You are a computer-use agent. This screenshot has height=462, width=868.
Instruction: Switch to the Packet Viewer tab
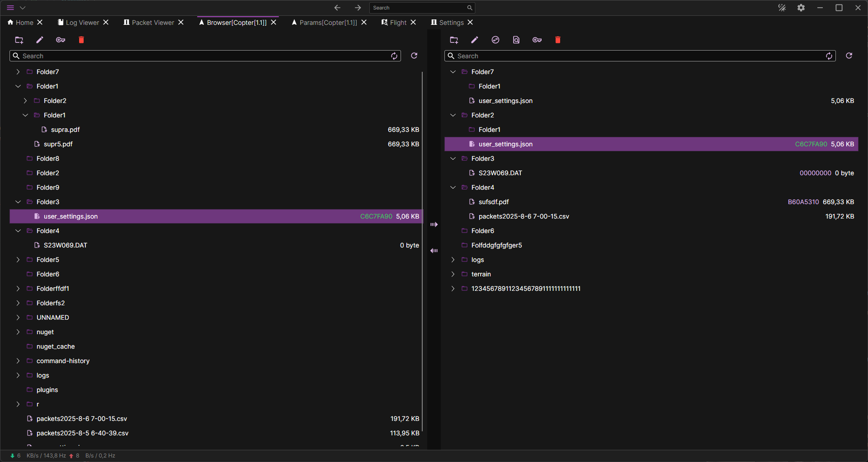point(152,23)
